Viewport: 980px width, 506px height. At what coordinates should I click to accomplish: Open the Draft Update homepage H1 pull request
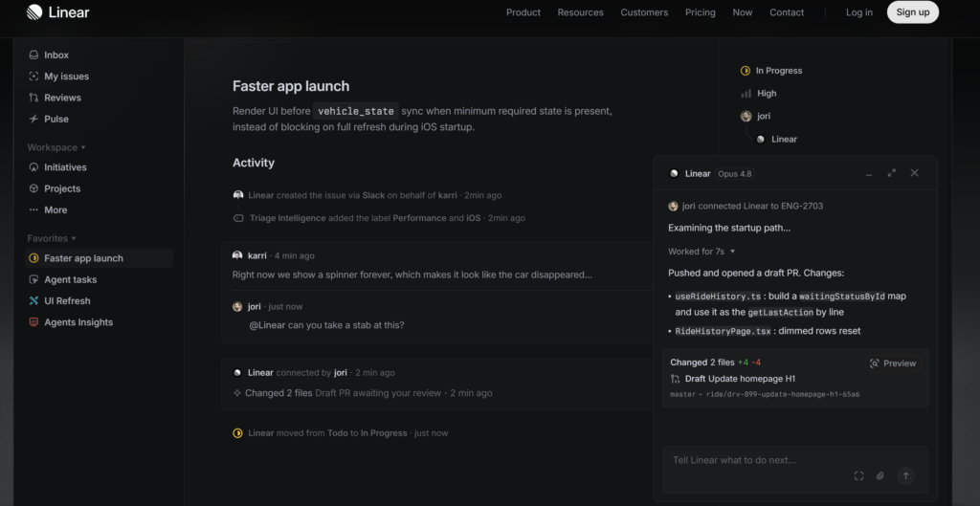[x=740, y=379]
